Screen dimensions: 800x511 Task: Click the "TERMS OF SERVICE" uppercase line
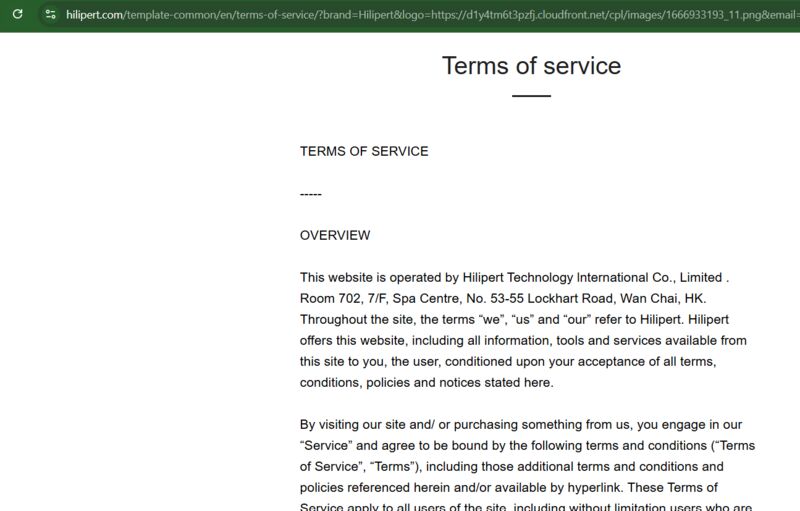364,151
